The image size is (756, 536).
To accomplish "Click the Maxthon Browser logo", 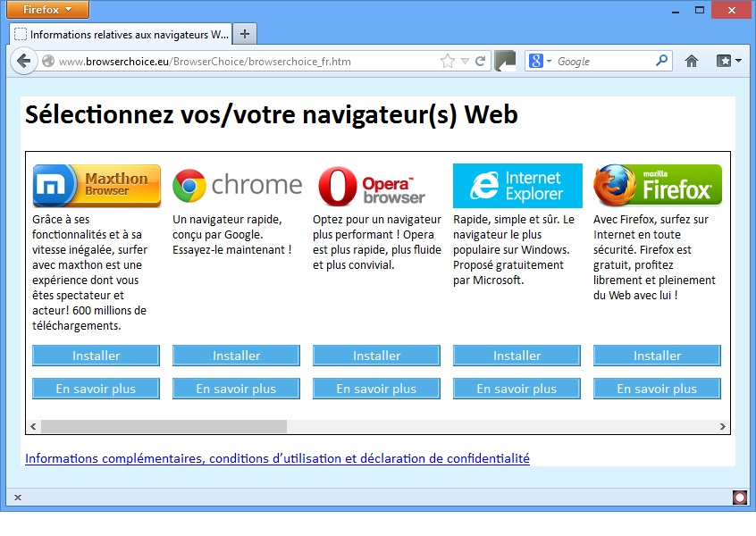I will tap(97, 186).
